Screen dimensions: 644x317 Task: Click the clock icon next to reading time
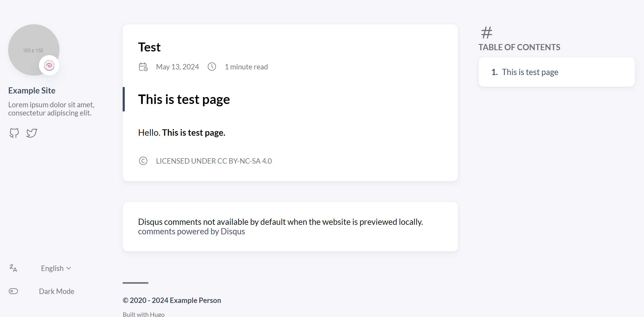pos(212,67)
